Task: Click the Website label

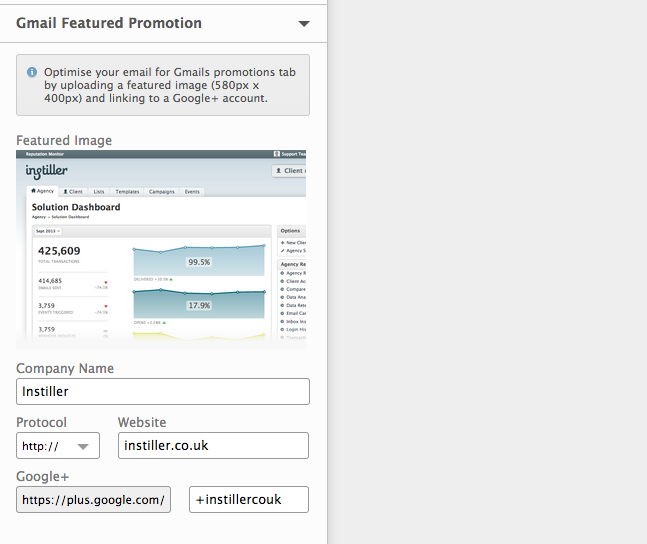Action: [x=142, y=422]
